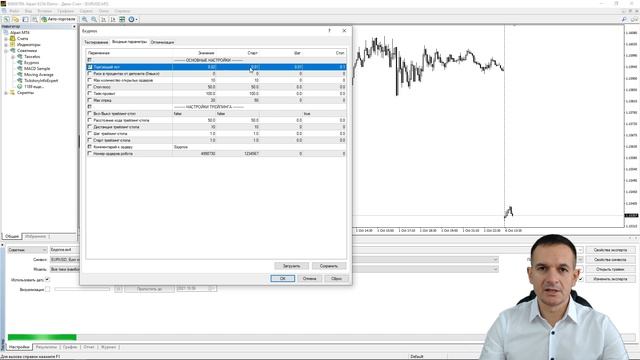This screenshot has width=640, height=360.
Task: Click the help question mark in dialog
Action: (329, 31)
